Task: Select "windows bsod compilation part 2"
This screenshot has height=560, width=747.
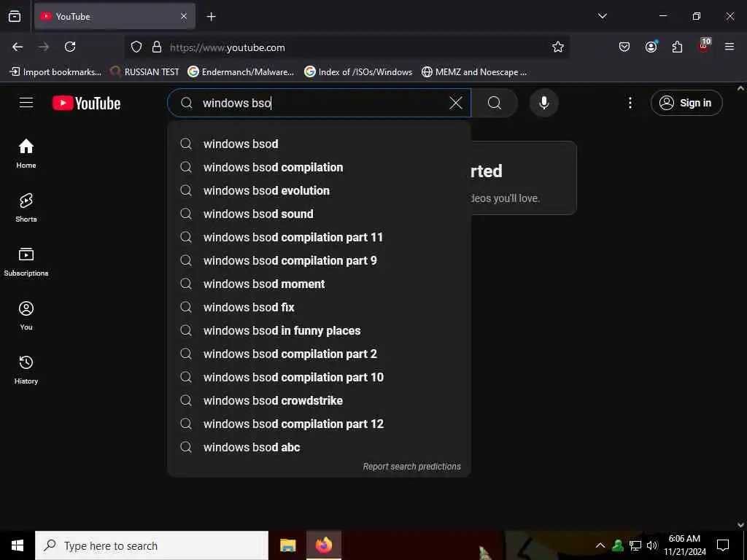Action: pos(320,354)
